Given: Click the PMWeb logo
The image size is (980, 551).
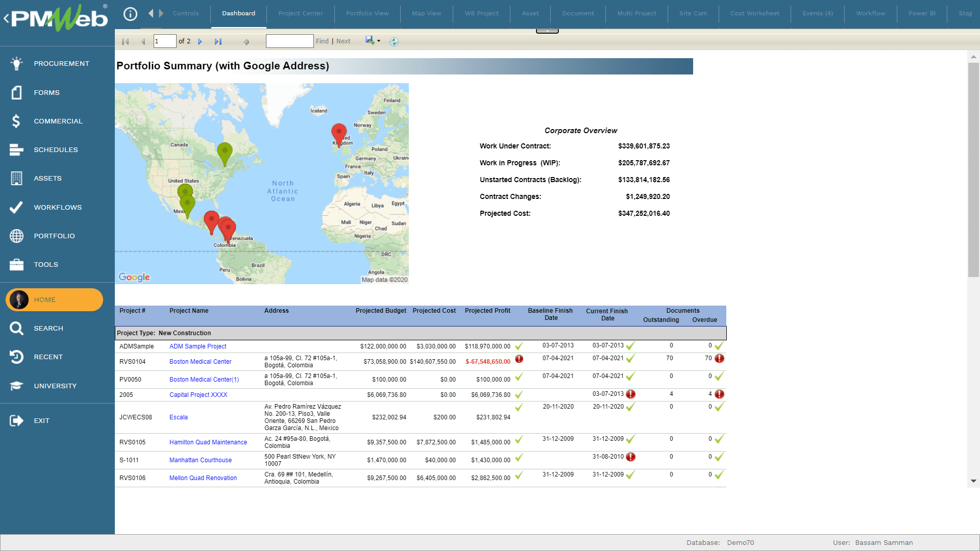Looking at the screenshot, I should pos(60,18).
